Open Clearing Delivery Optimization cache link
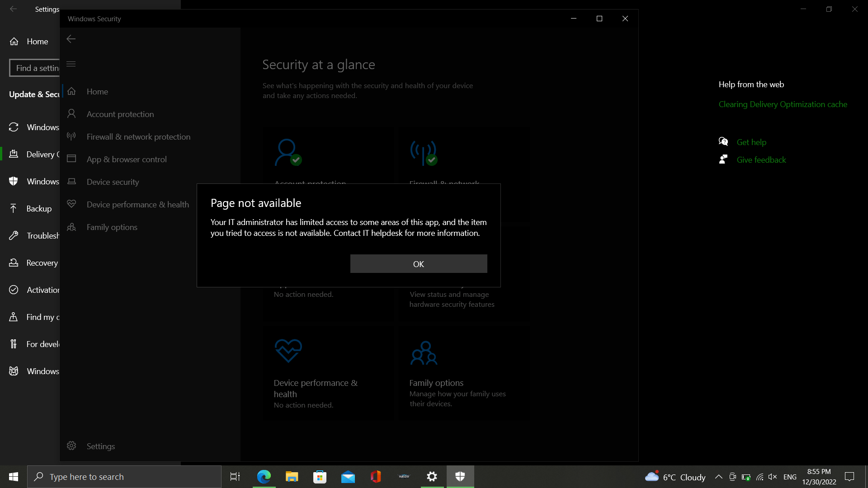Viewport: 868px width, 488px height. click(x=783, y=104)
